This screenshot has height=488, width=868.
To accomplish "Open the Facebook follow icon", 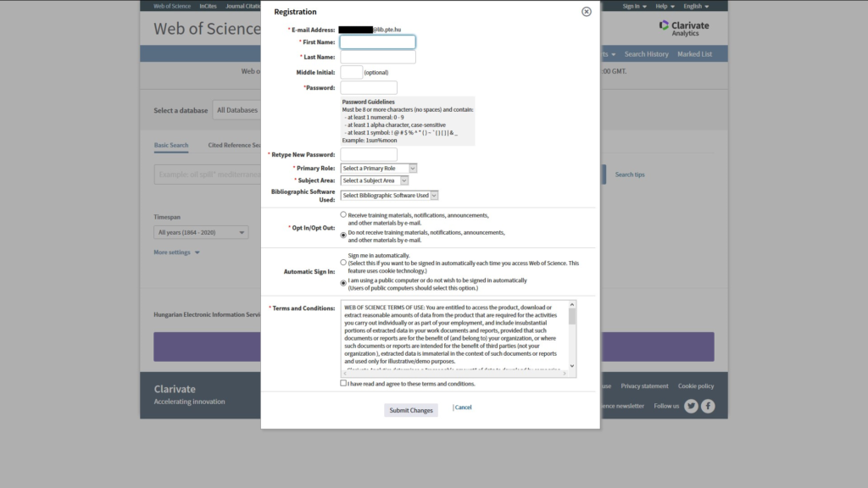I will (708, 406).
